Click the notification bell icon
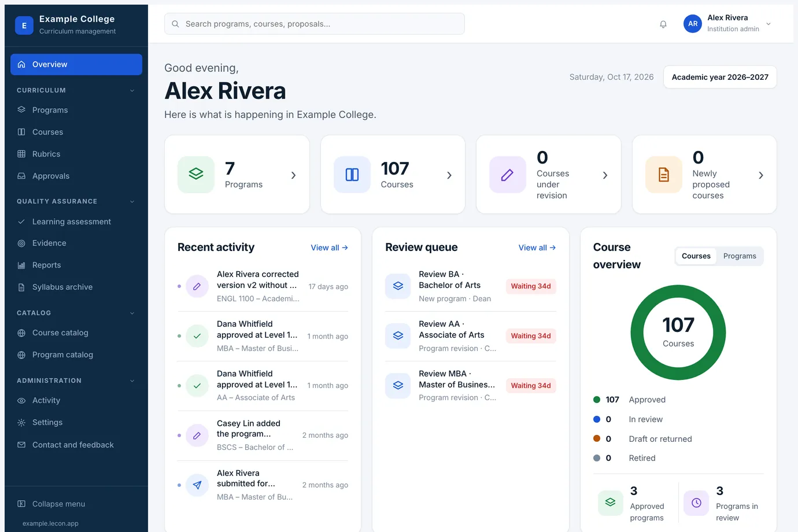 click(x=663, y=24)
